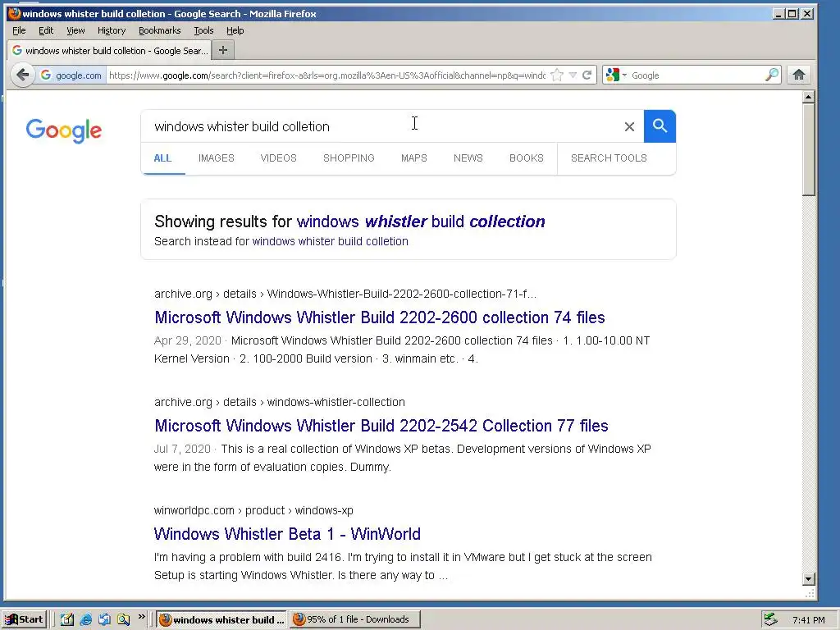Open the View menu
This screenshot has height=630, width=840.
pyautogui.click(x=75, y=30)
